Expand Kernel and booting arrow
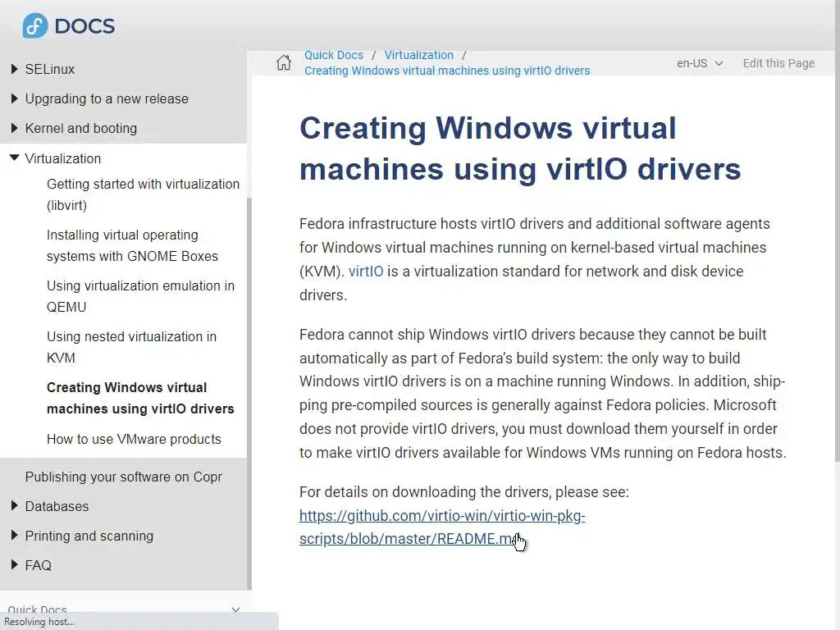 pos(15,127)
